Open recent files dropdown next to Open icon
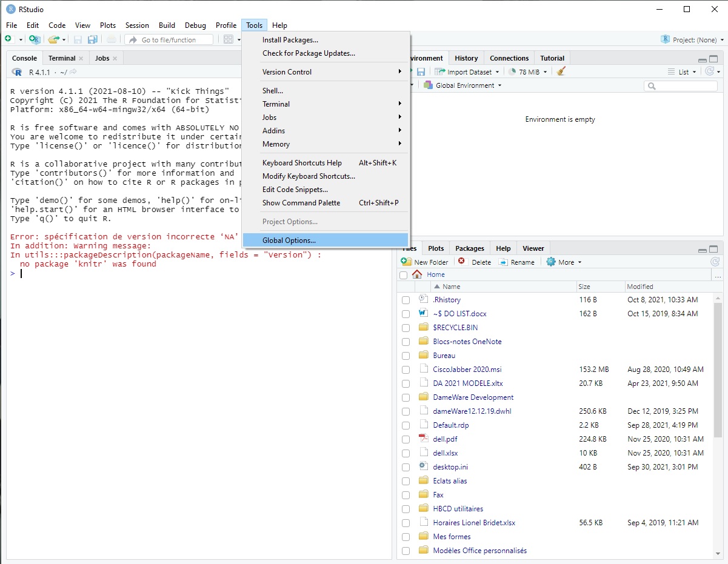The image size is (728, 564). coord(64,40)
